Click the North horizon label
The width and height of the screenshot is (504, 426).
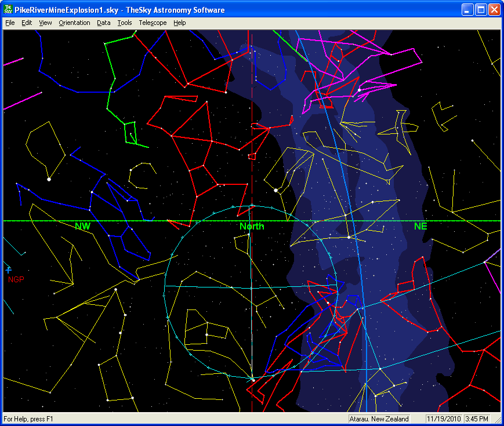pos(252,226)
